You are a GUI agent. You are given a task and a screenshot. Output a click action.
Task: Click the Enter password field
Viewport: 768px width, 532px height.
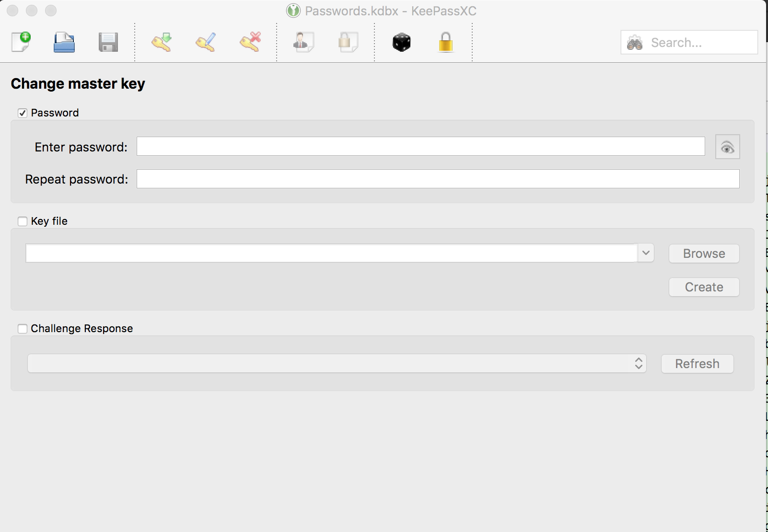point(420,146)
